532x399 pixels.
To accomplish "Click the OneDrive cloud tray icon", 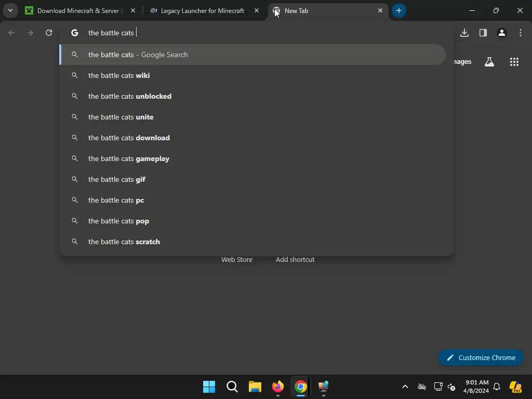I will (422, 387).
